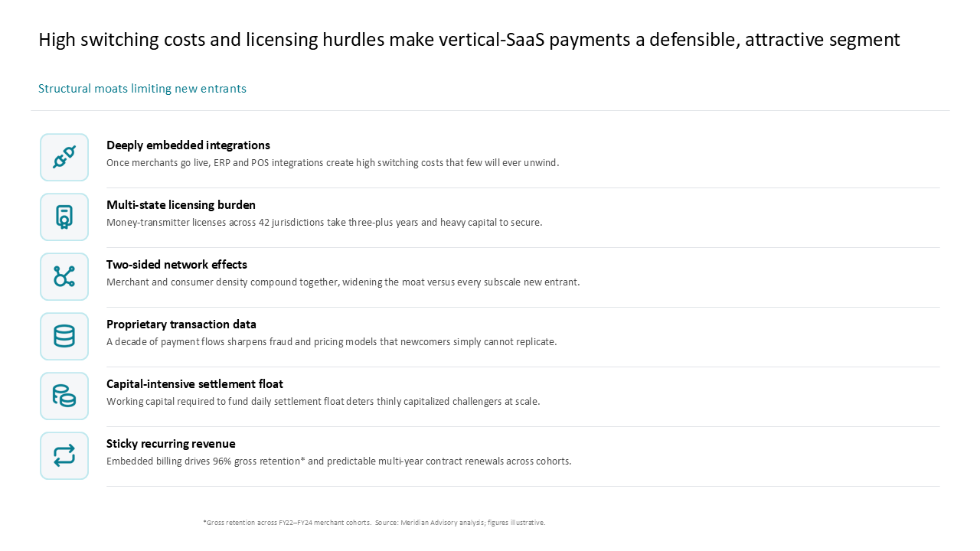Image resolution: width=980 pixels, height=551 pixels.
Task: Click the sentence about 96% gross retention
Action: point(339,461)
